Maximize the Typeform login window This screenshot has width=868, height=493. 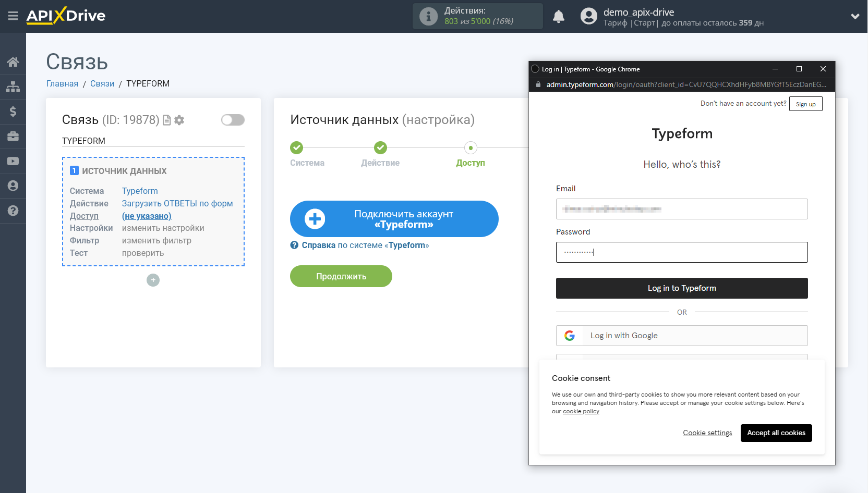click(x=799, y=69)
